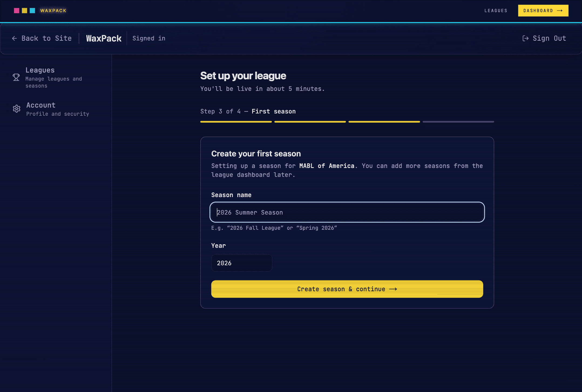
Task: Click Create season & continue button
Action: [347, 289]
